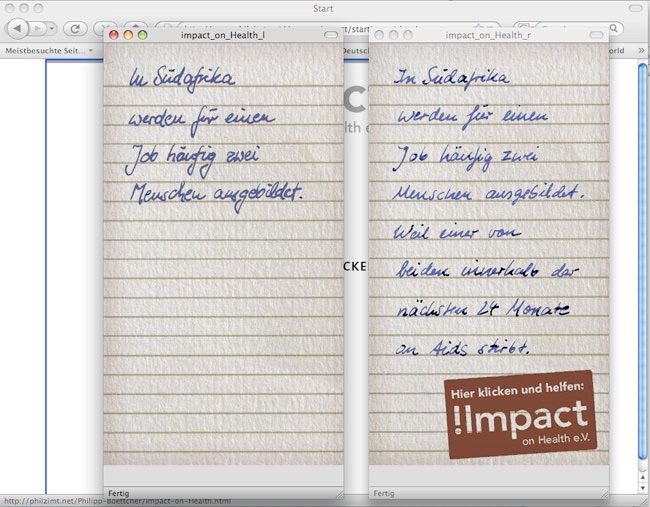Click the Impact on Health e.V. banner

[x=516, y=416]
